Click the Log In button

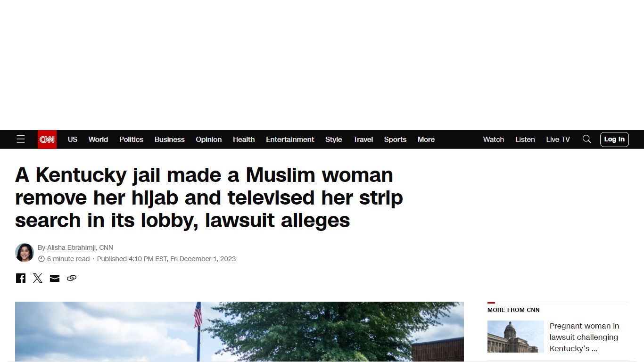coord(614,140)
